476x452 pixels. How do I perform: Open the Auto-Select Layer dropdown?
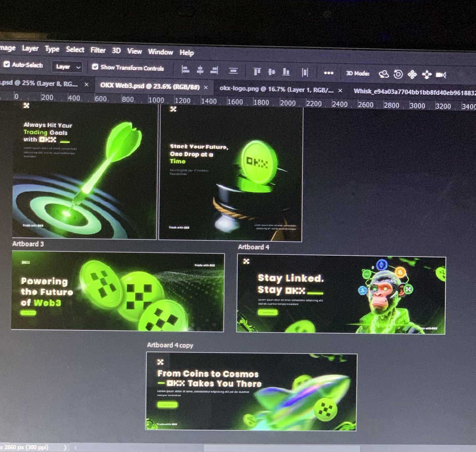point(68,67)
